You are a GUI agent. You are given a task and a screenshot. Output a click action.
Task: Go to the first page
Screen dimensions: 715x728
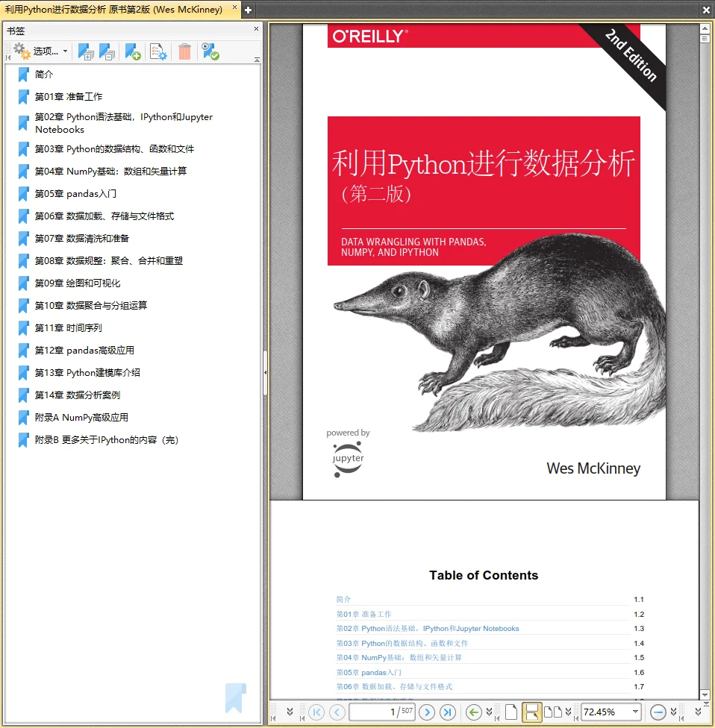pyautogui.click(x=316, y=712)
